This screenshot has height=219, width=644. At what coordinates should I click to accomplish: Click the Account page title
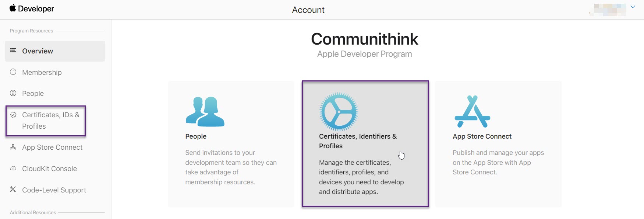tap(308, 10)
